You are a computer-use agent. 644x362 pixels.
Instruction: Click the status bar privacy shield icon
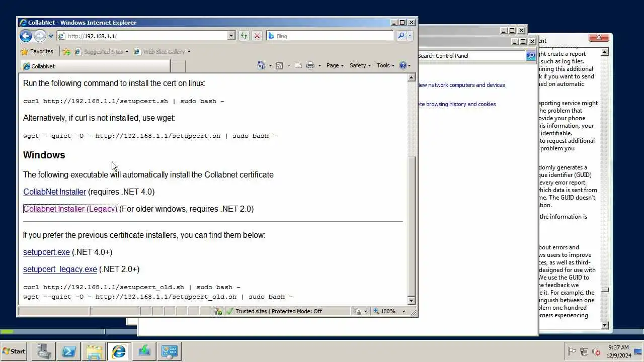pos(218,311)
